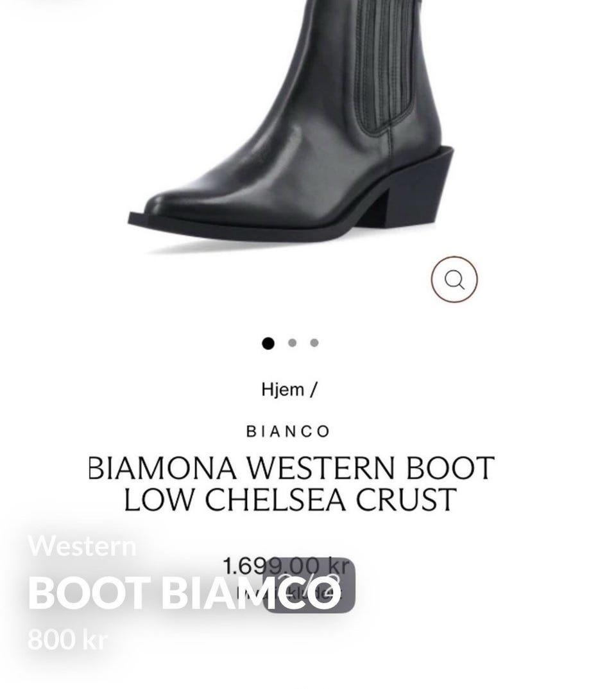Viewport: 616px width, 689px height.
Task: Click the Biamona Western Boot product title
Action: click(291, 484)
